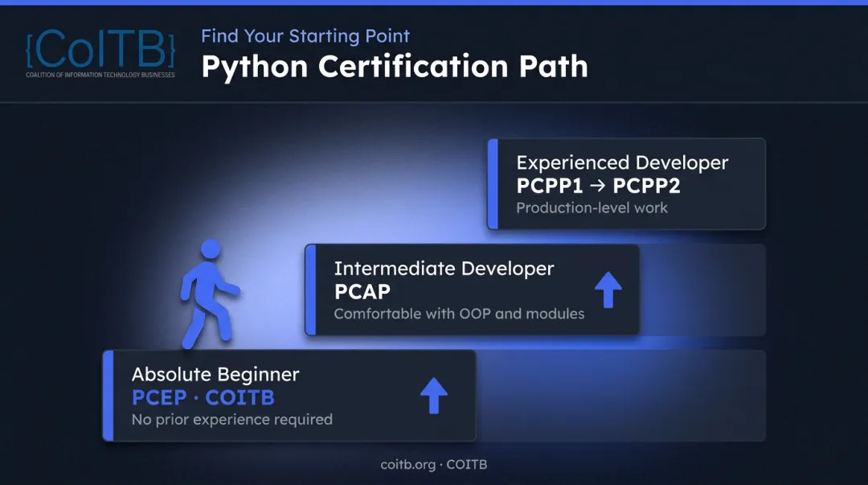Screen dimensions: 868x485
Task: Click 'Coalition of Information Technology Businesses' tagline
Action: tap(100, 75)
